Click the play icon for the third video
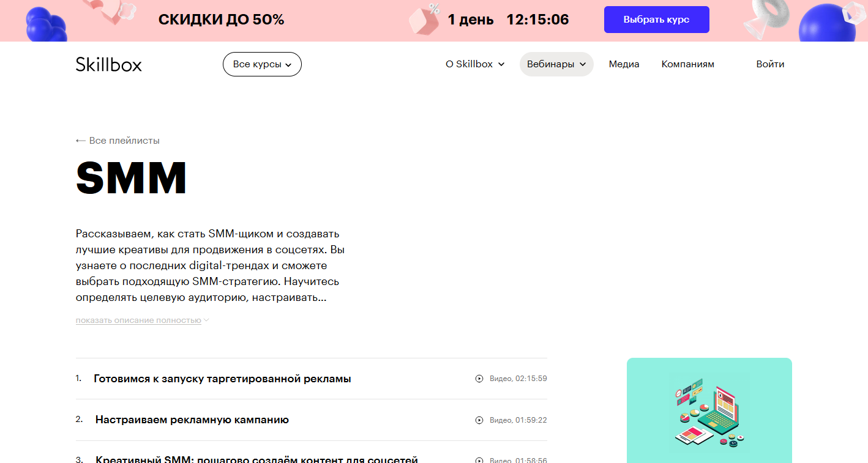 (x=478, y=459)
